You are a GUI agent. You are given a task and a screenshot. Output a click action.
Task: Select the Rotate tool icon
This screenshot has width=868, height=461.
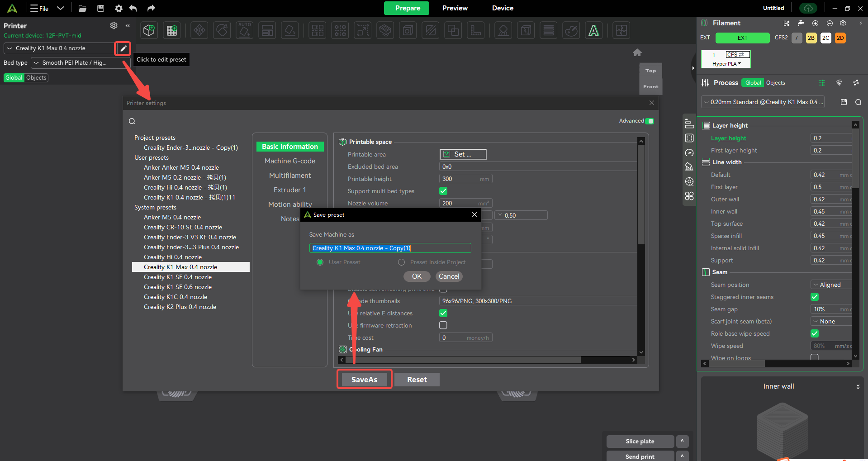point(222,30)
